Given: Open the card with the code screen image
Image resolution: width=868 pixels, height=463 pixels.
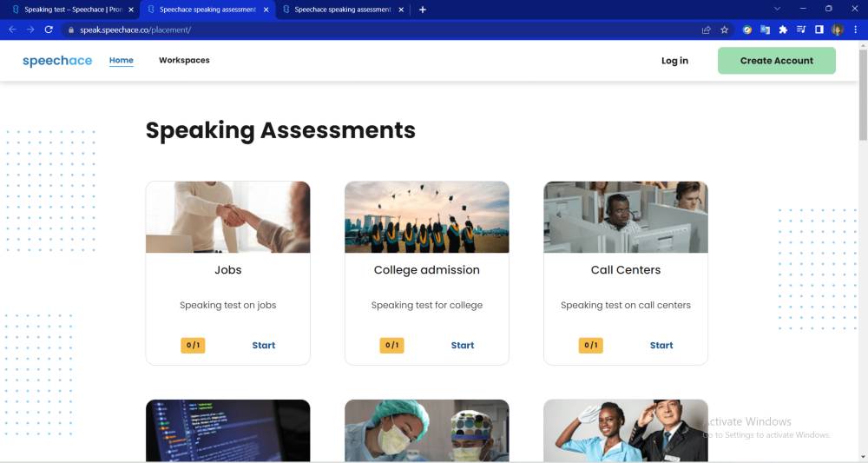Looking at the screenshot, I should click(x=228, y=430).
